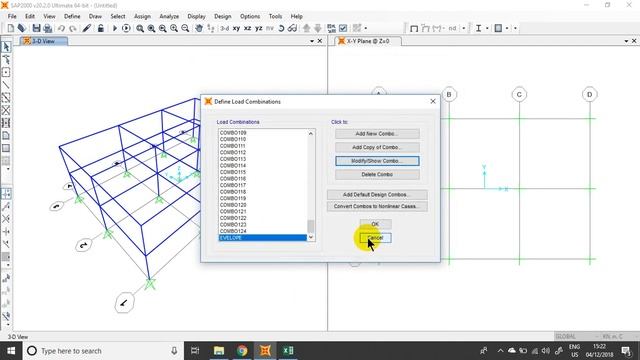Open the Analyze menu
Viewport: 640px width, 360px height.
tap(169, 16)
